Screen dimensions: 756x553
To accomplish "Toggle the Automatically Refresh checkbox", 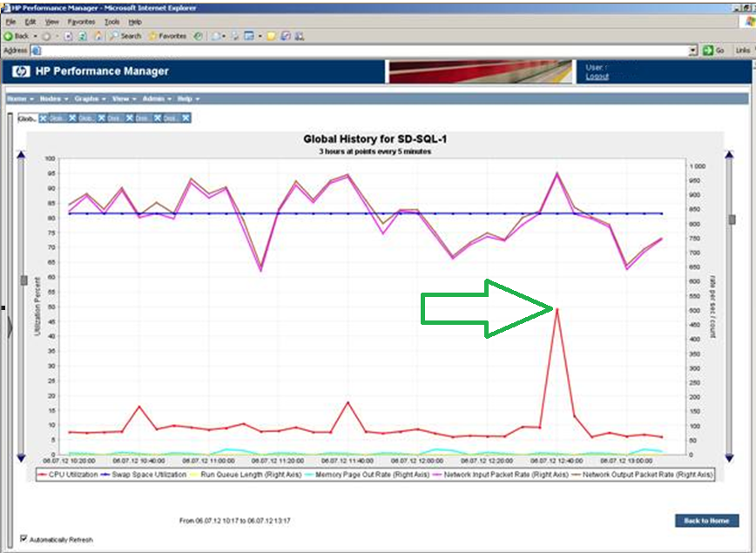I will pyautogui.click(x=24, y=538).
